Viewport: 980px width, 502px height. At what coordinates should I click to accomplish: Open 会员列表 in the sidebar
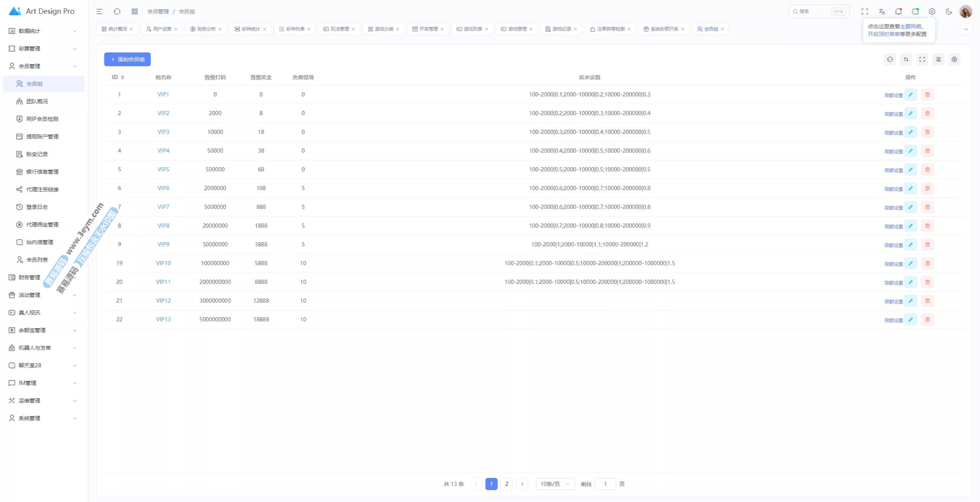pyautogui.click(x=37, y=260)
